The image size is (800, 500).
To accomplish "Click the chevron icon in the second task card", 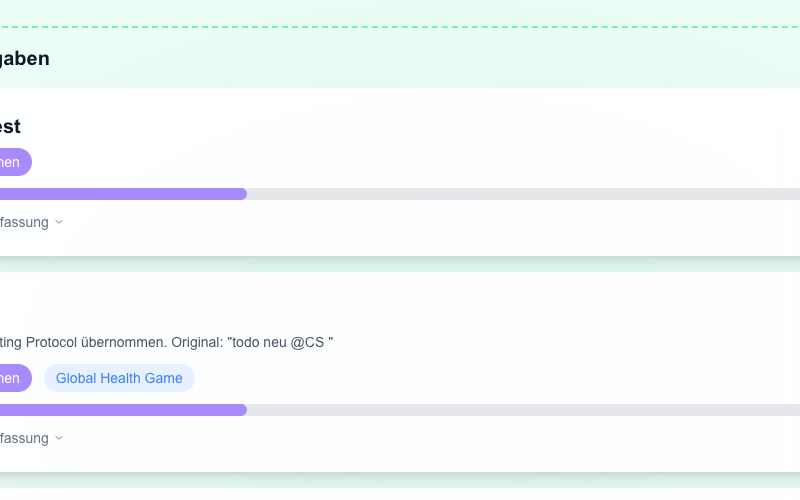I will [x=59, y=438].
